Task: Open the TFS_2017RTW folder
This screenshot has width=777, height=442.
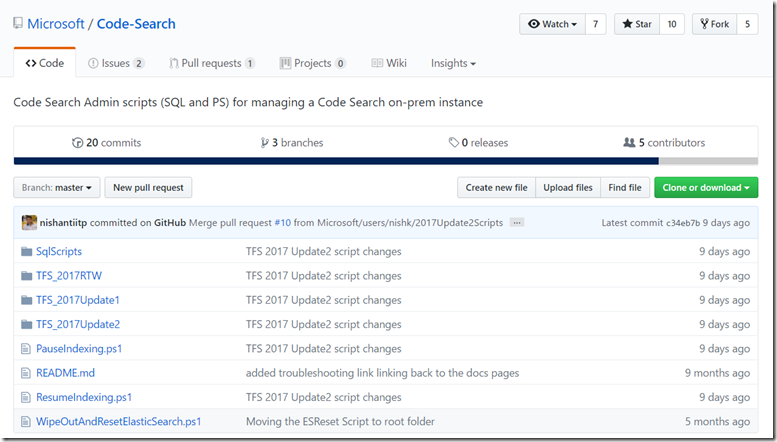Action: pyautogui.click(x=69, y=276)
